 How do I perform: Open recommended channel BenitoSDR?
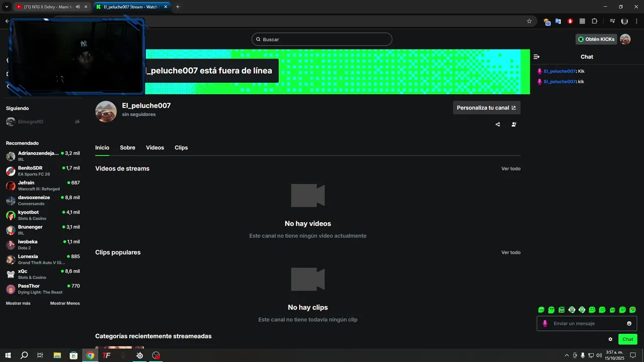coord(43,171)
